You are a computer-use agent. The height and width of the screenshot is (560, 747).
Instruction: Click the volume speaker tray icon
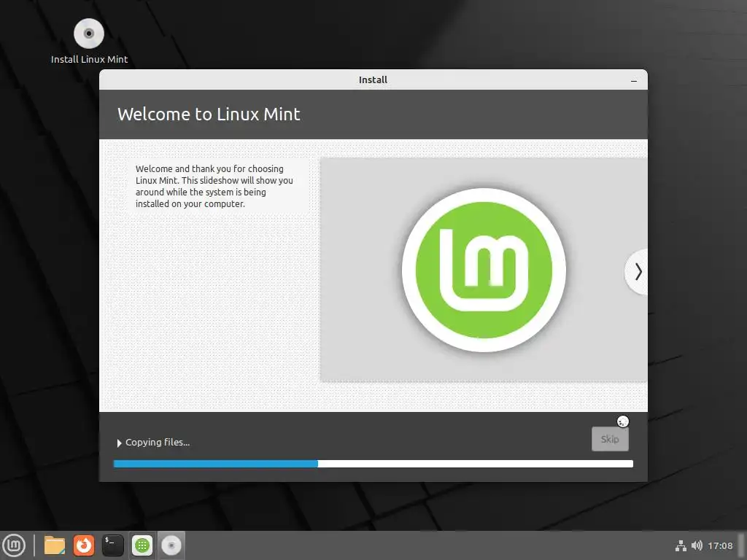(x=697, y=545)
